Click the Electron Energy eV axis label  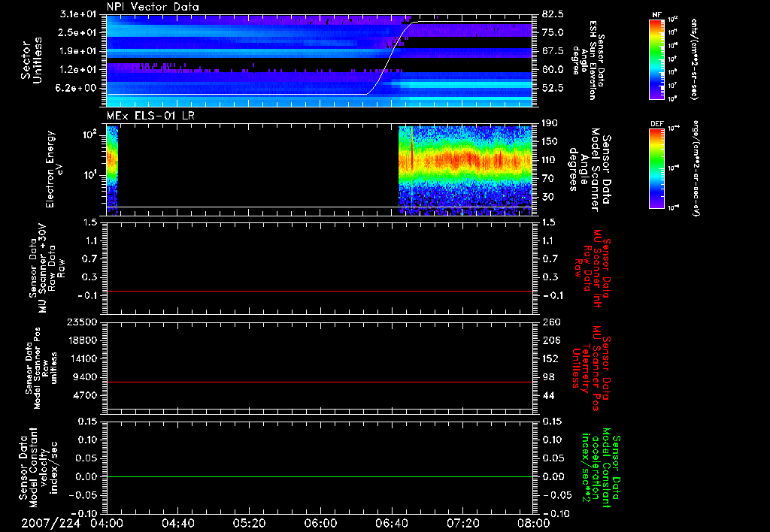[x=52, y=168]
